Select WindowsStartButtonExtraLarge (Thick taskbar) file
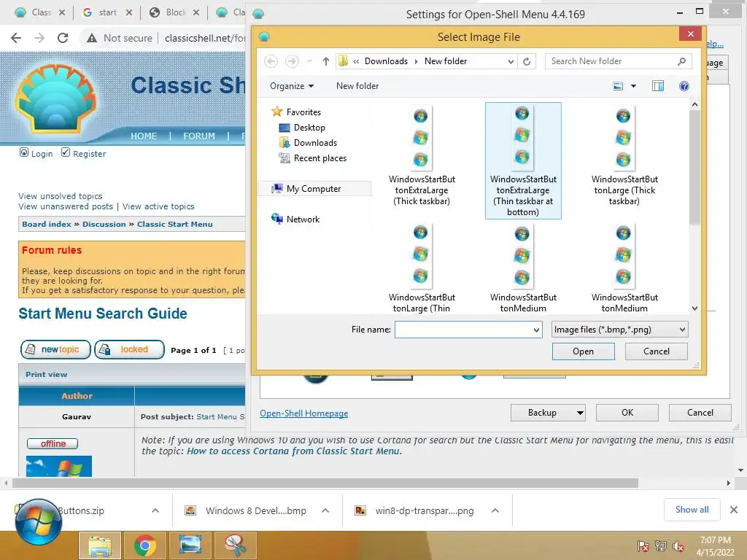The image size is (747, 560). tap(422, 156)
